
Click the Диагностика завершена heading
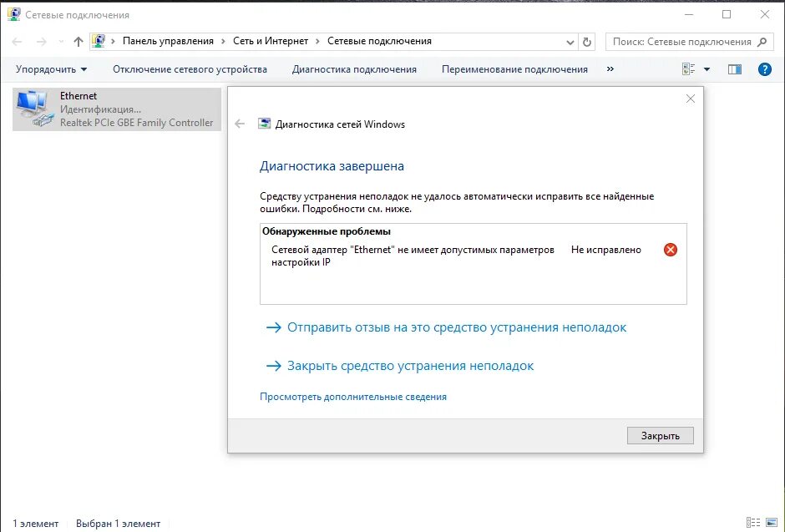(x=332, y=166)
